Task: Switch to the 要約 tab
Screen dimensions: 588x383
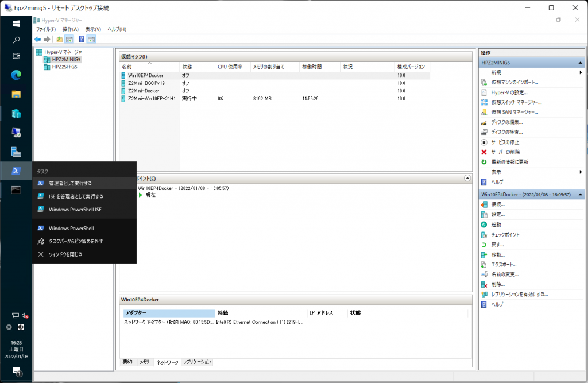Action: [127, 362]
